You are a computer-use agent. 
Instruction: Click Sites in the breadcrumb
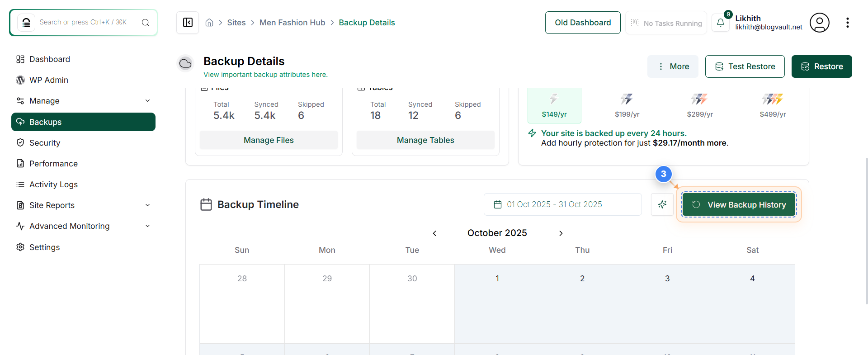click(x=236, y=23)
